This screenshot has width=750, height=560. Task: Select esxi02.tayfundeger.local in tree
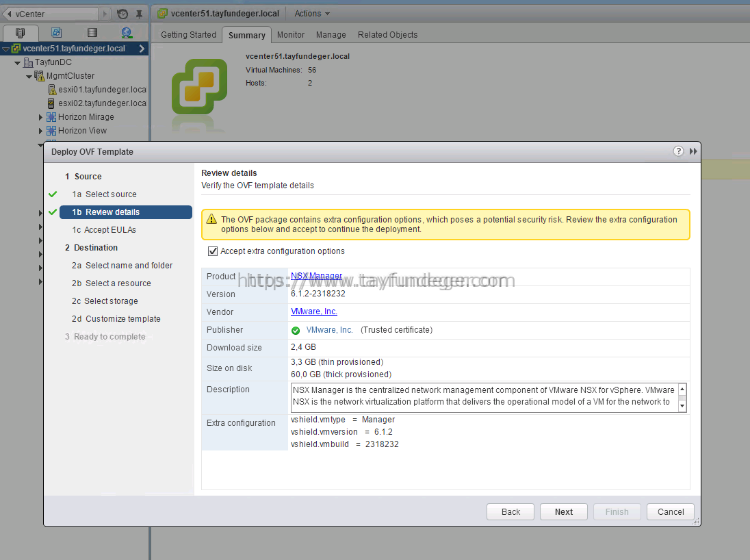click(102, 103)
